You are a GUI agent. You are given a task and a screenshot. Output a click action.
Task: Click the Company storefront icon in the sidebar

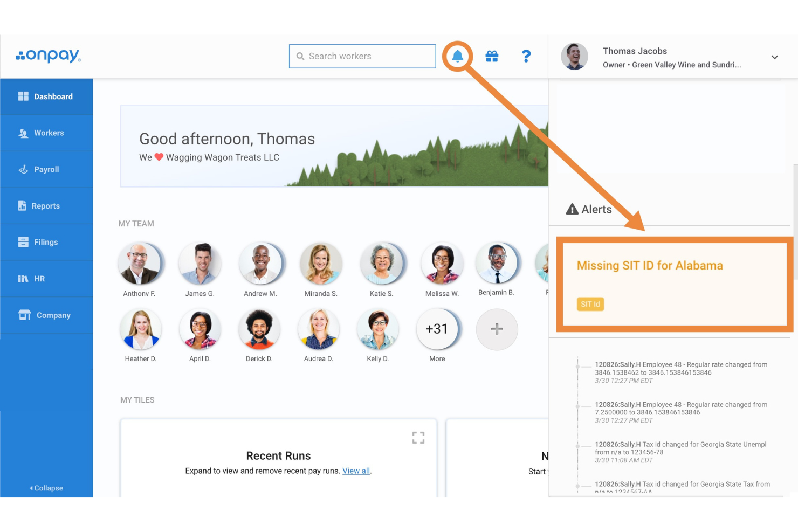click(24, 315)
